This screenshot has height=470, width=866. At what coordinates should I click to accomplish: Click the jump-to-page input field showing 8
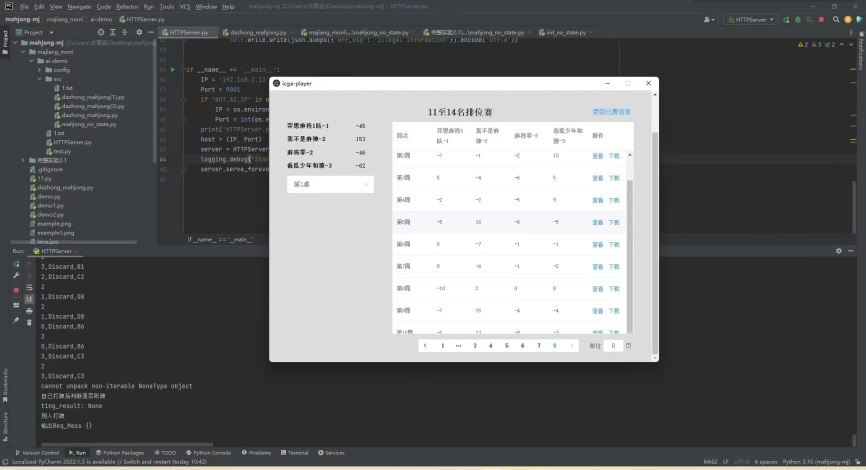613,346
